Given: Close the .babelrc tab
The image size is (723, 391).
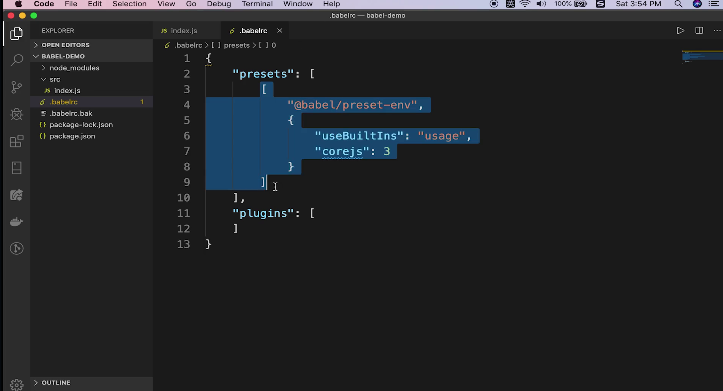Looking at the screenshot, I should pos(279,30).
